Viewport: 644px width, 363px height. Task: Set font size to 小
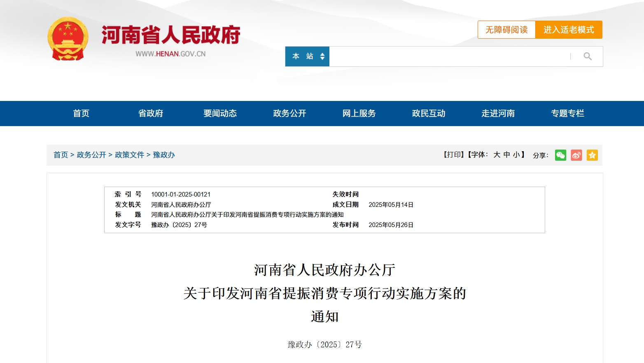[x=516, y=155]
